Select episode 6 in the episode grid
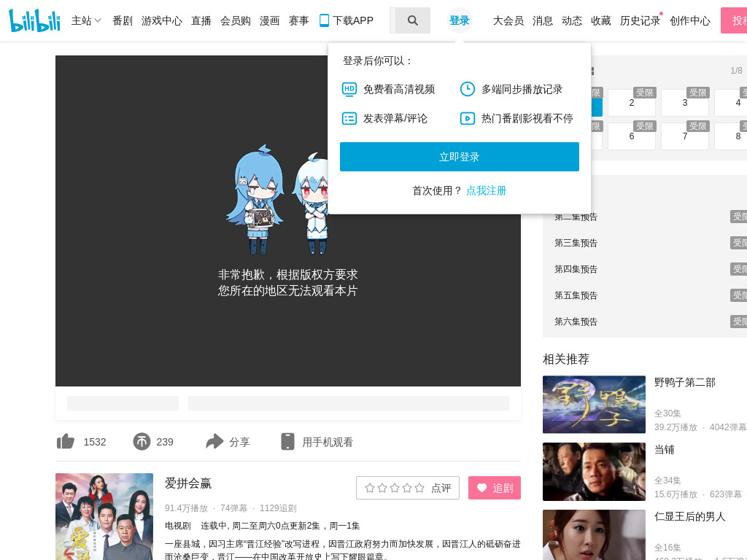This screenshot has height=560, width=747. (632, 136)
